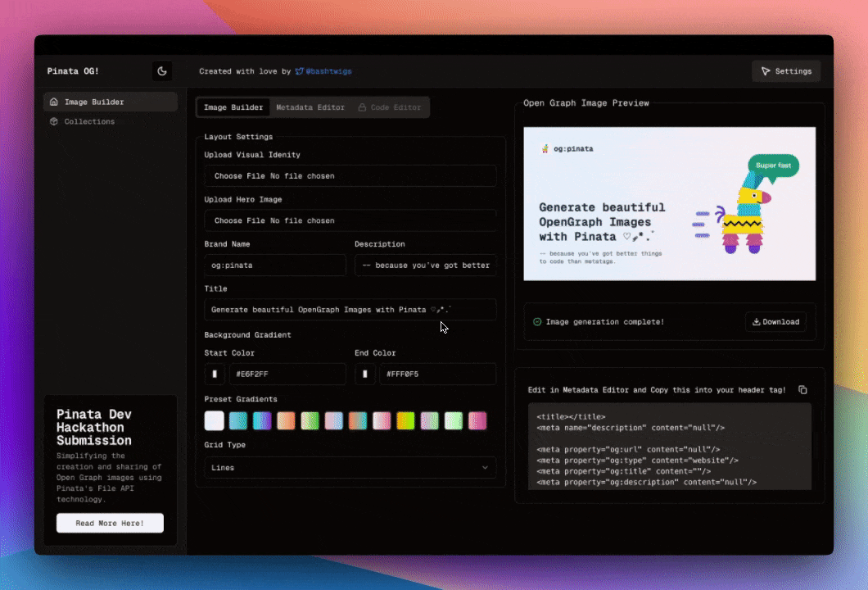Copy the meta tags with copy icon

click(x=802, y=390)
